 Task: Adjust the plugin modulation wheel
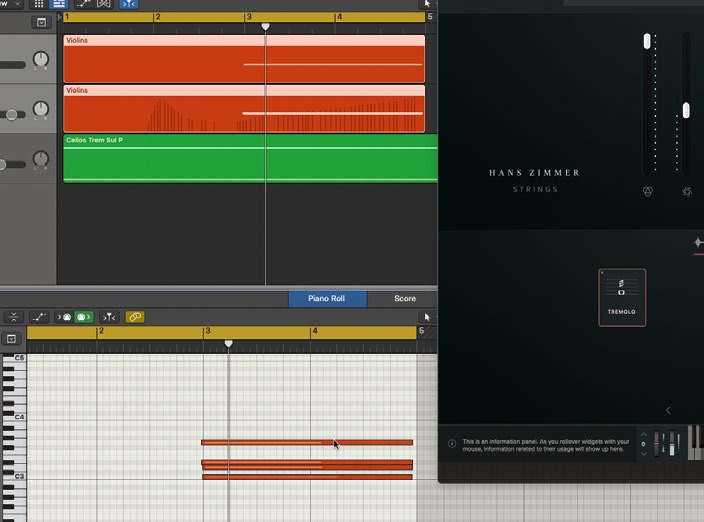click(x=672, y=443)
